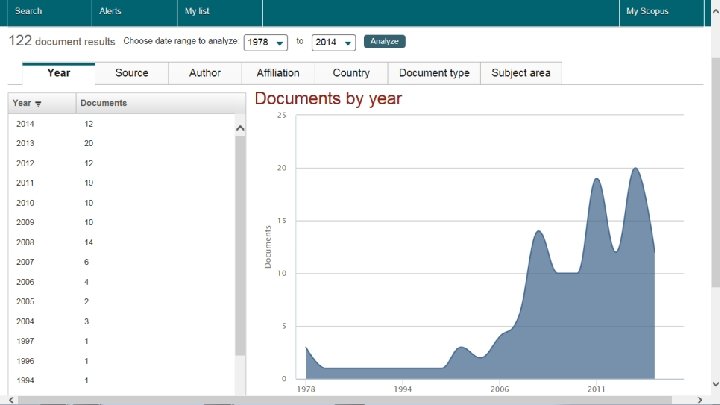
Task: Go to My Scopus
Action: (x=647, y=11)
